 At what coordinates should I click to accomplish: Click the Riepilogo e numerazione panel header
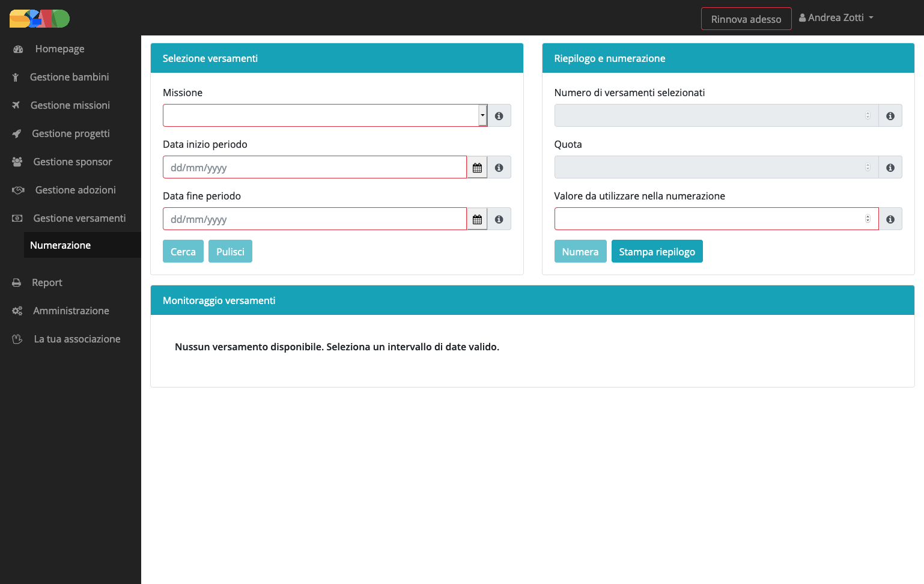click(x=728, y=58)
